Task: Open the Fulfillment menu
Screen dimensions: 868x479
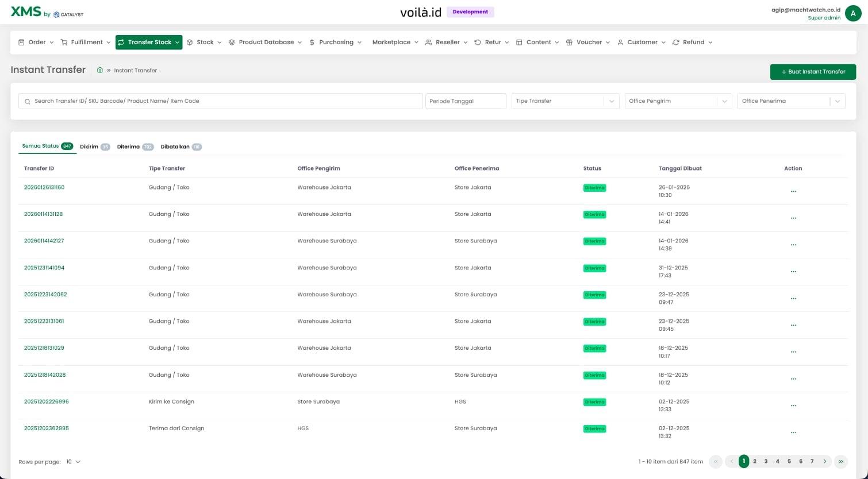Action: [86, 43]
